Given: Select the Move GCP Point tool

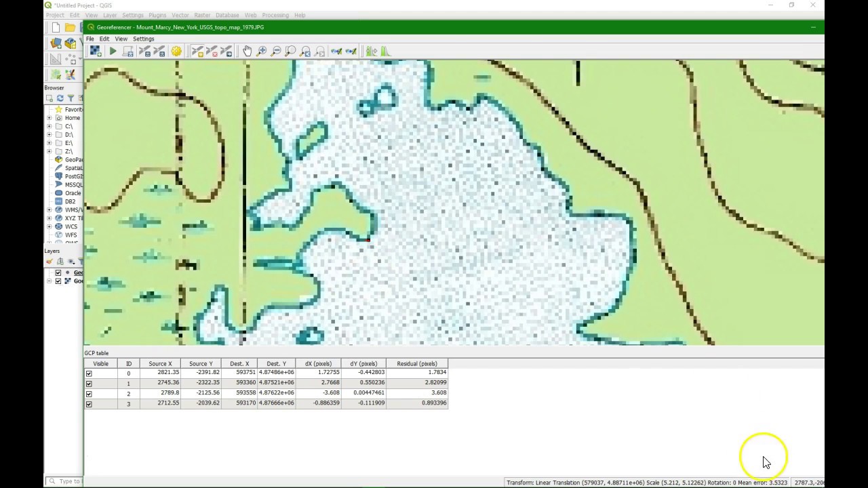Looking at the screenshot, I should pos(226,52).
